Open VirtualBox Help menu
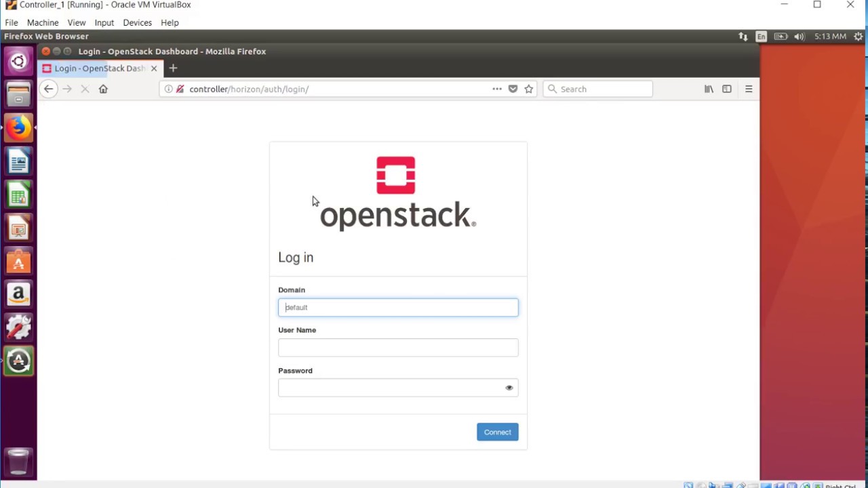This screenshot has width=868, height=488. pyautogui.click(x=170, y=22)
